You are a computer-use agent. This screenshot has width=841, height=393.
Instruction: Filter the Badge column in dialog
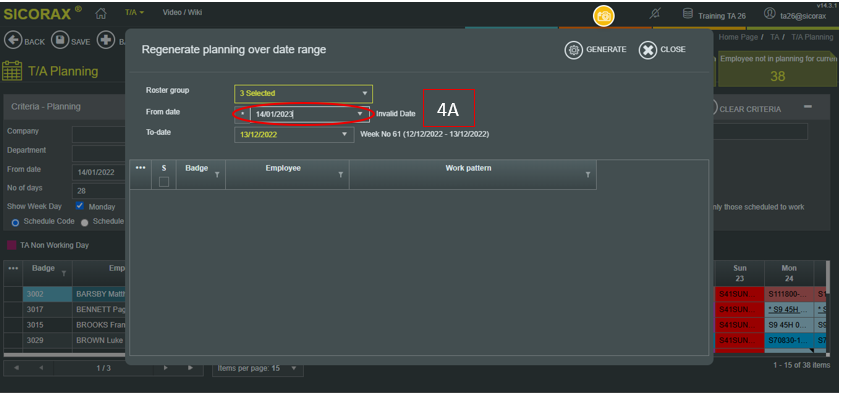[217, 175]
